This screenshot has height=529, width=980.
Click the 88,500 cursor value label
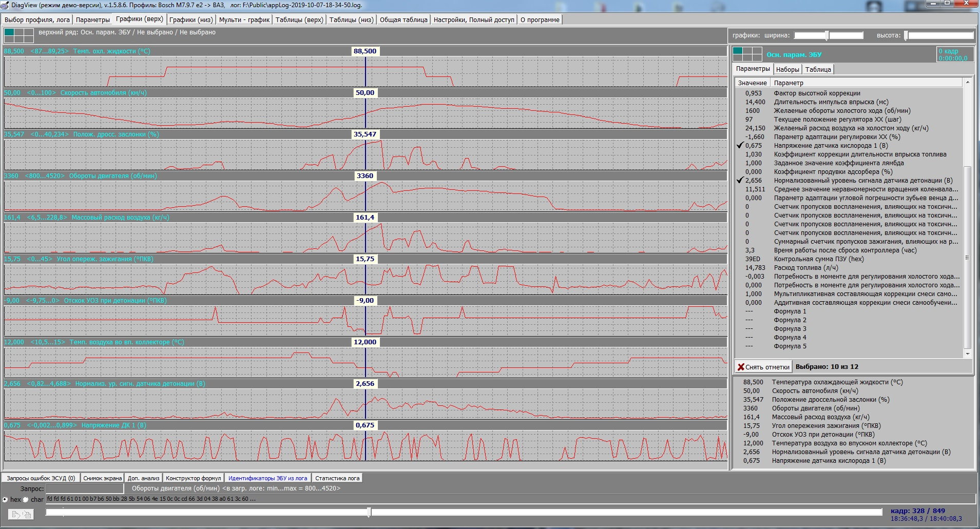[x=365, y=51]
